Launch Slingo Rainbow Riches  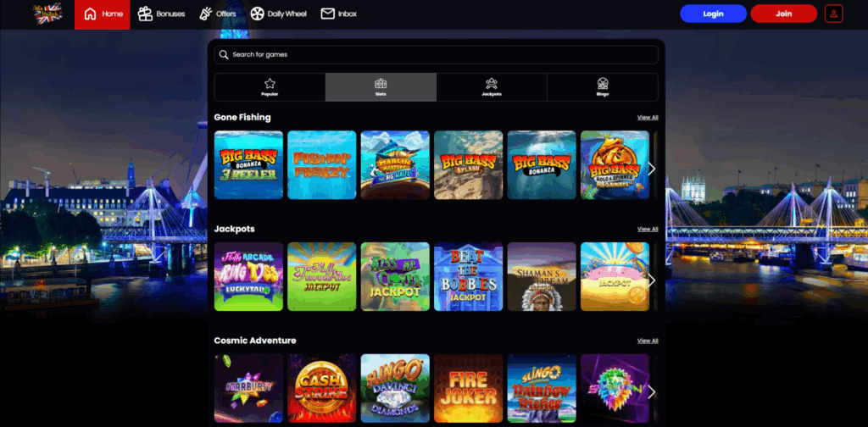click(x=542, y=388)
